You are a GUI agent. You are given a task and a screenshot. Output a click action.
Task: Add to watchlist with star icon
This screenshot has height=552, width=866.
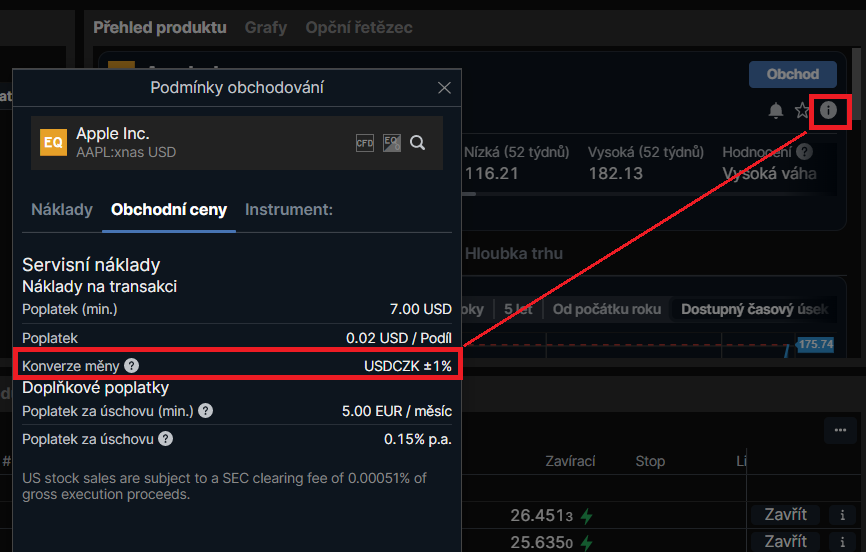point(801,111)
